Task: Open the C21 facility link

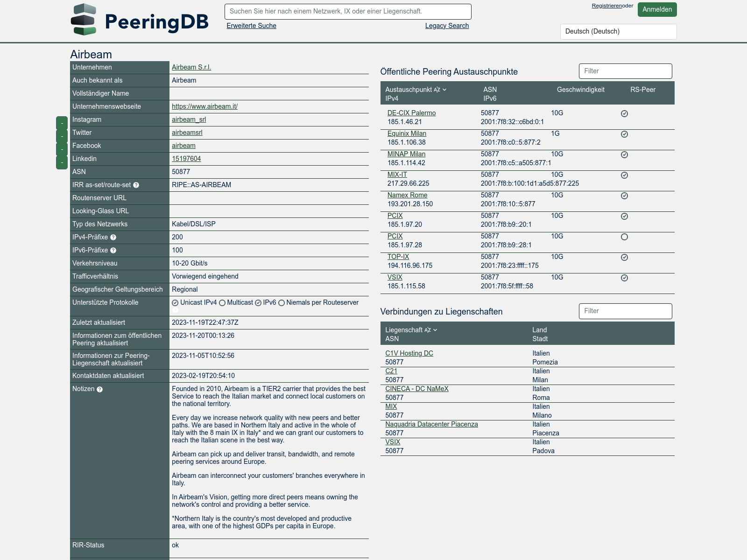Action: (x=391, y=371)
